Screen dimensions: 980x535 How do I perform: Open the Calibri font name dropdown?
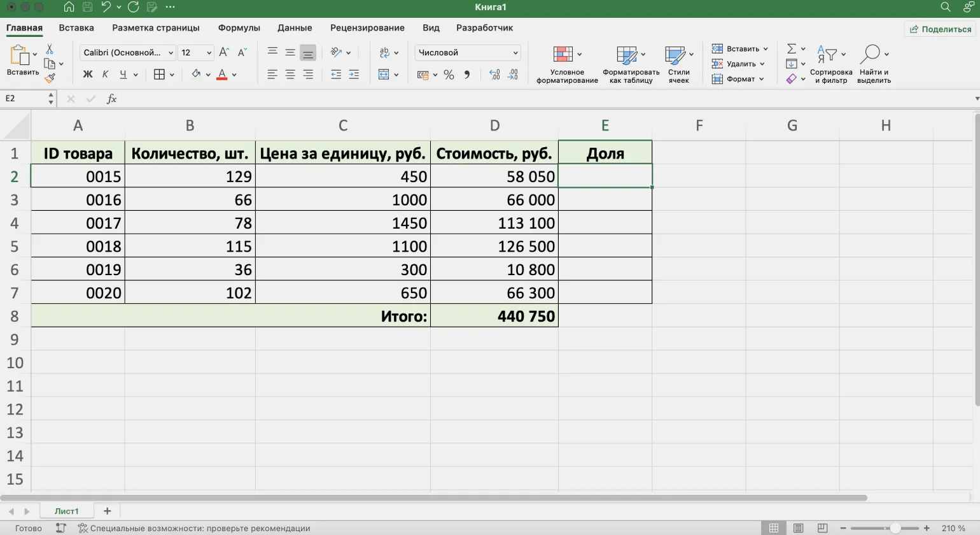pyautogui.click(x=128, y=53)
